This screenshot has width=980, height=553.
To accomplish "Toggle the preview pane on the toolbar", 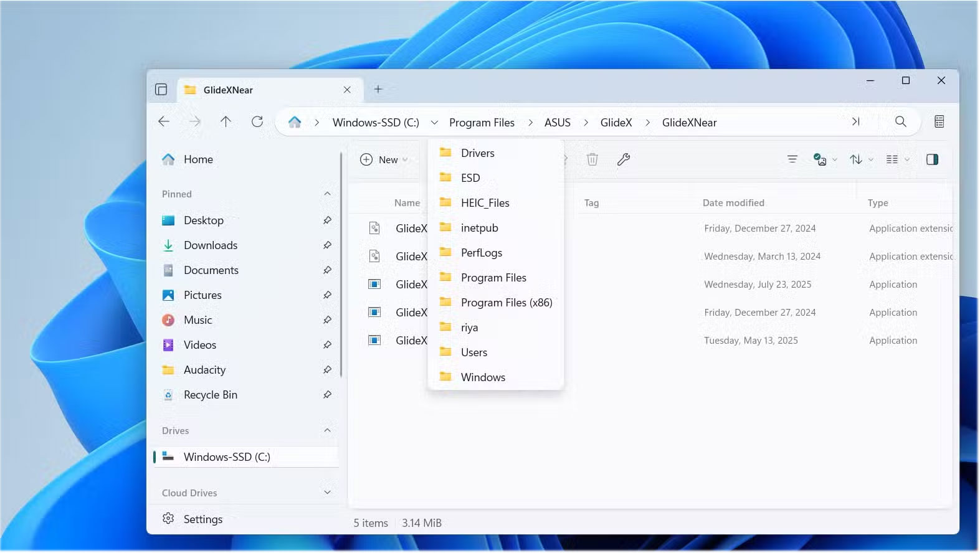I will [932, 159].
